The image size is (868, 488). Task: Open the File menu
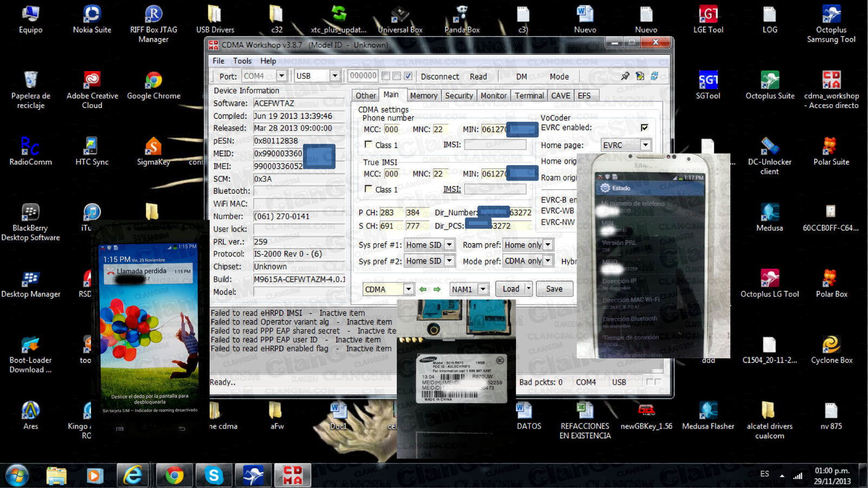(x=219, y=61)
